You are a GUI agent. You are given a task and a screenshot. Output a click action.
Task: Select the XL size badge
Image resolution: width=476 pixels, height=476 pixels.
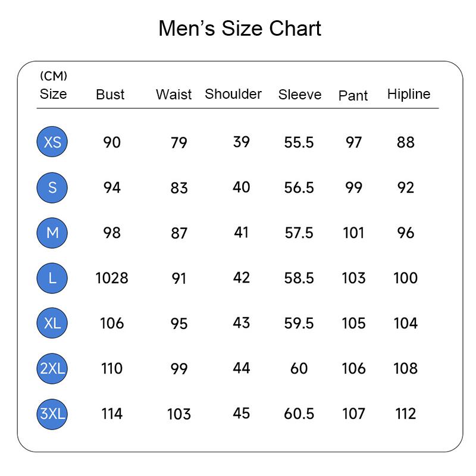click(x=52, y=323)
